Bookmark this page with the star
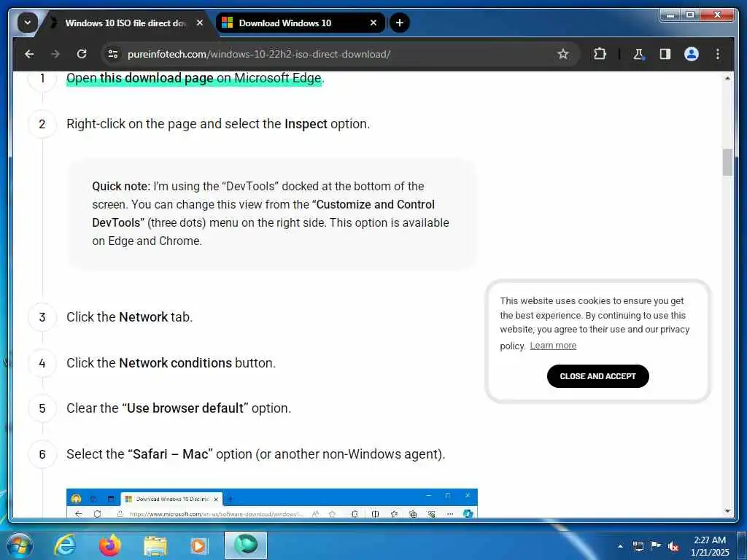Screen dimensions: 747x560 pyautogui.click(x=562, y=54)
